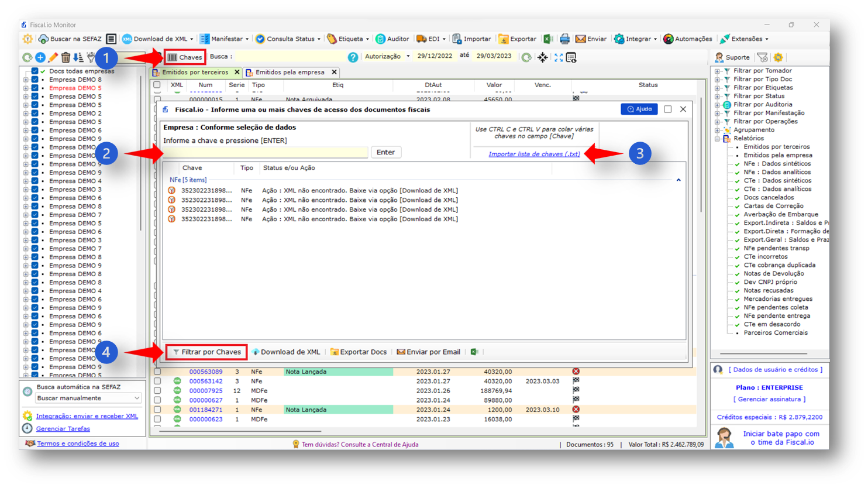Click the pencil edit icon
Screen dimensions: 868x488
tap(53, 57)
